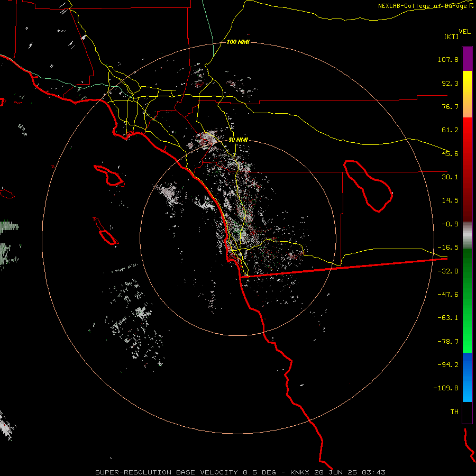Click the SUPER-RESOLUTION BASE VELOCITY caption text

pos(167,472)
